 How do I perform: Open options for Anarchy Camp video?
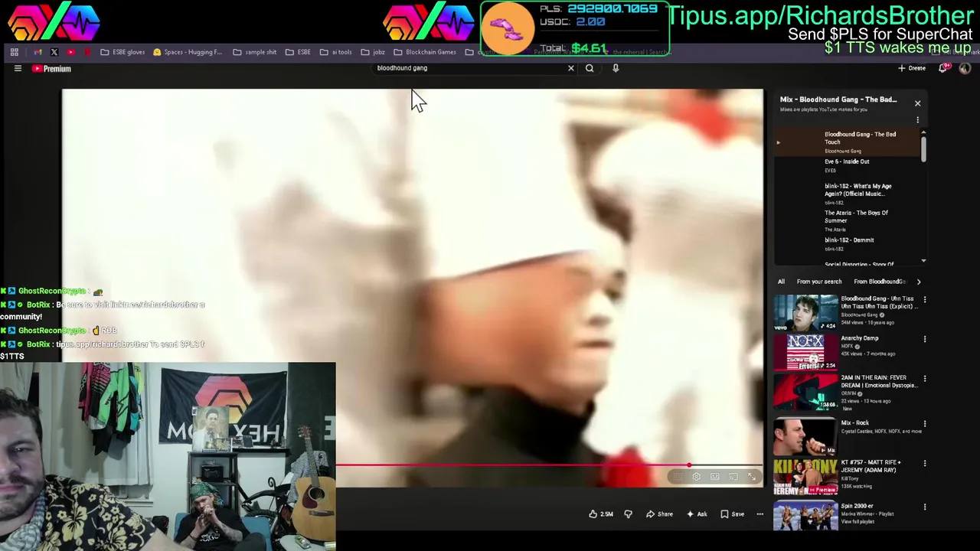[924, 339]
